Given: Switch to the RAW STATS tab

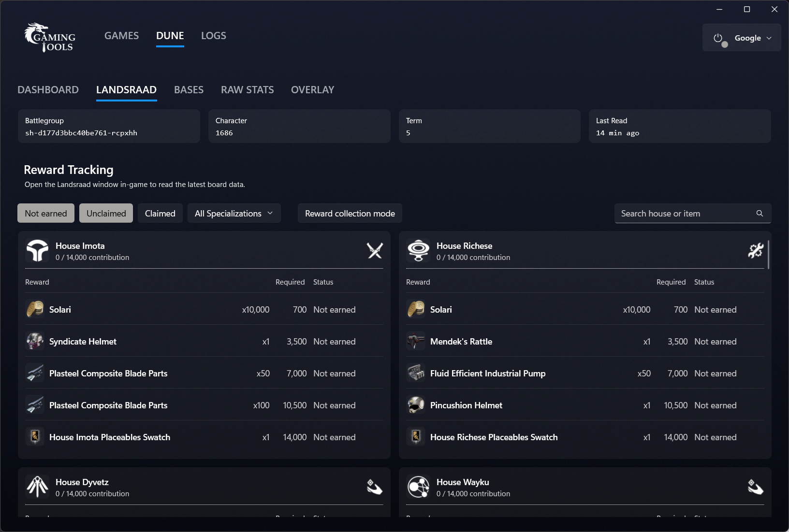Looking at the screenshot, I should click(248, 90).
